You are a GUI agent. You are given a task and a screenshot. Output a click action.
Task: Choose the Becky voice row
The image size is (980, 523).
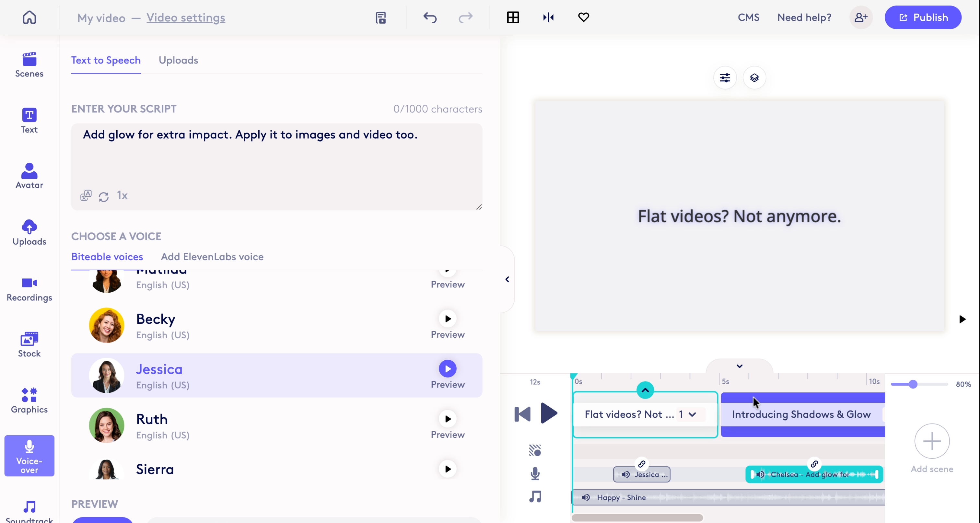point(276,325)
